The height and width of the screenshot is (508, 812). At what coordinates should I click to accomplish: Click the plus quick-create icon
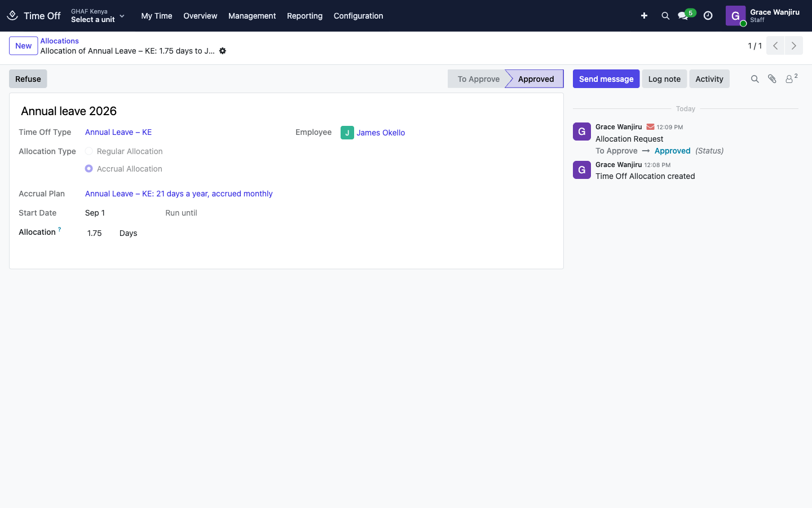click(644, 16)
